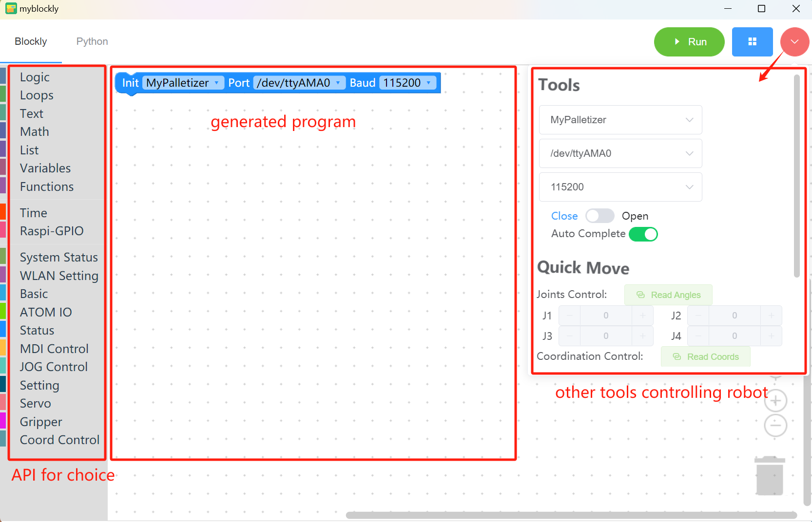The width and height of the screenshot is (812, 522).
Task: Switch to the Python tab
Action: [x=92, y=41]
